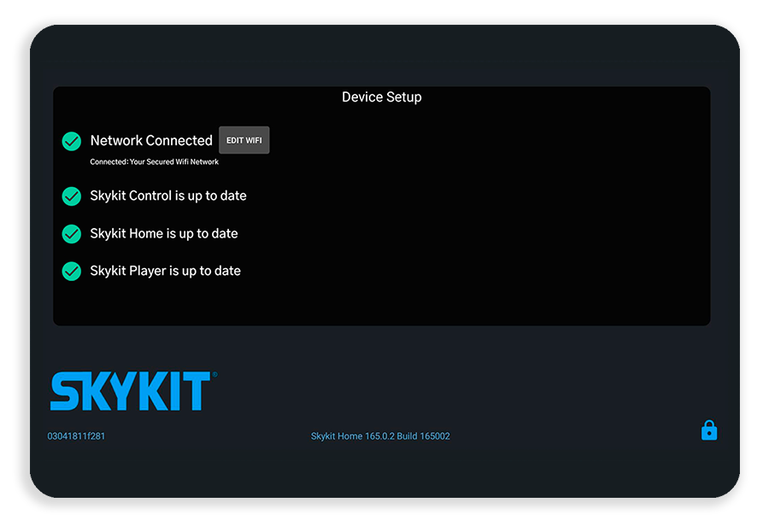Image resolution: width=769 pixels, height=532 pixels.
Task: Click the Network Connected green checkmark
Action: [x=72, y=141]
